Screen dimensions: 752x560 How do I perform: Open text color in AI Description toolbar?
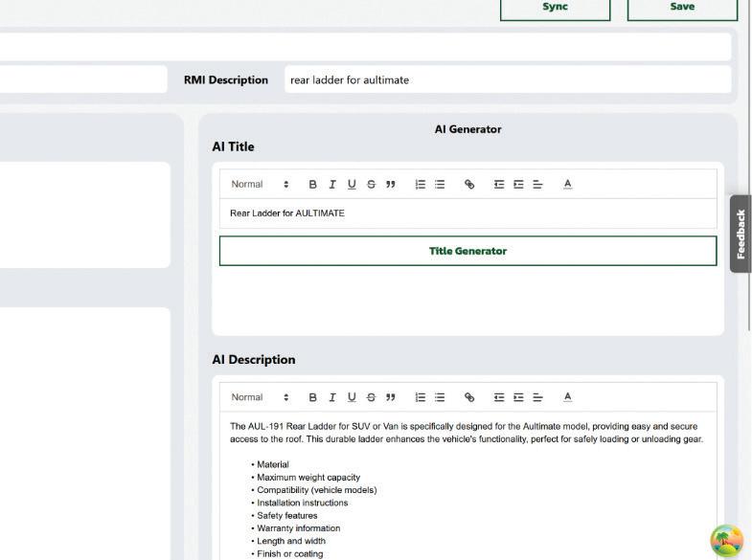(x=568, y=397)
